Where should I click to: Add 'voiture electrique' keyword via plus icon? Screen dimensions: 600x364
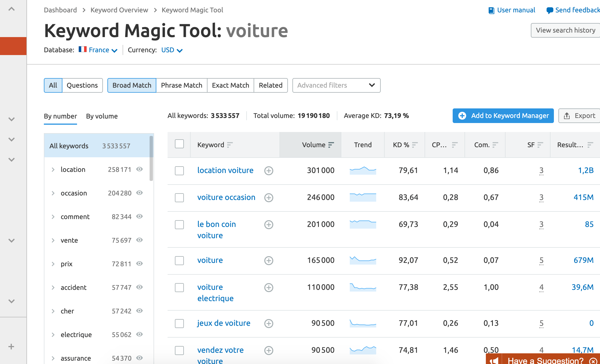269,288
